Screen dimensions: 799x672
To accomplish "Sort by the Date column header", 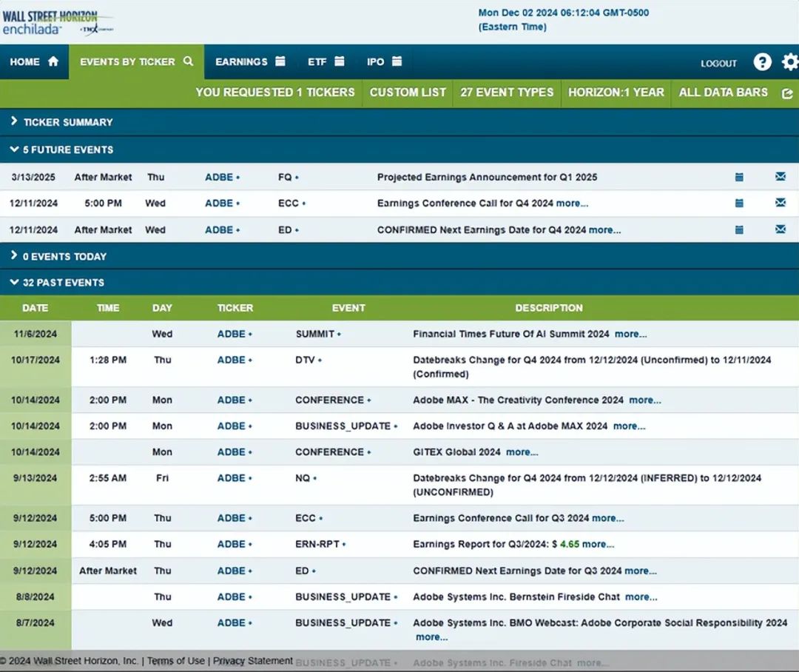I will point(35,308).
